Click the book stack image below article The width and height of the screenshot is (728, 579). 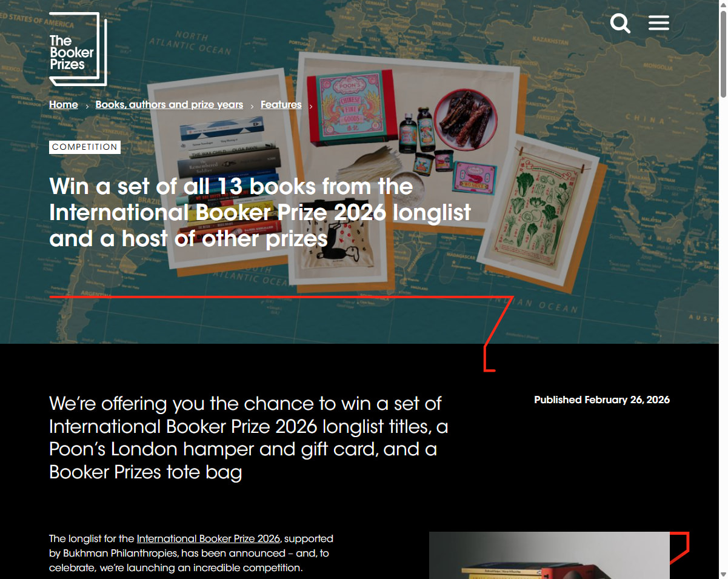[x=549, y=555]
